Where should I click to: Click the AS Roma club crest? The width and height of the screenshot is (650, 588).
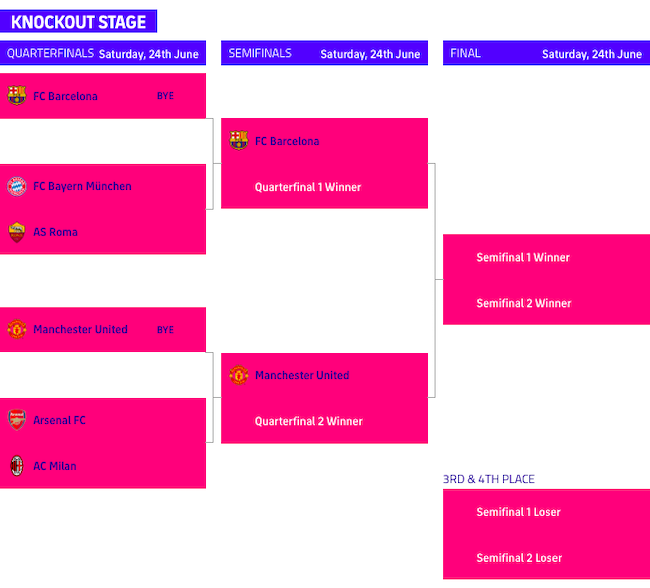click(x=16, y=232)
